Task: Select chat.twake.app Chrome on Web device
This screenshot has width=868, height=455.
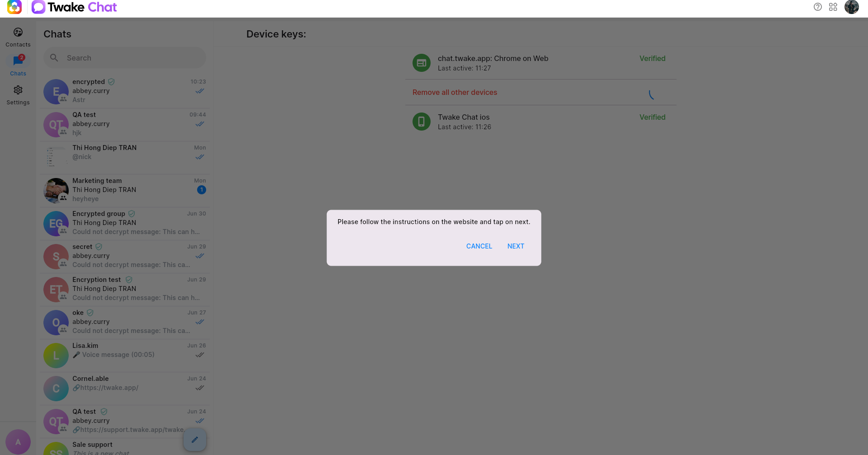Action: (x=541, y=63)
